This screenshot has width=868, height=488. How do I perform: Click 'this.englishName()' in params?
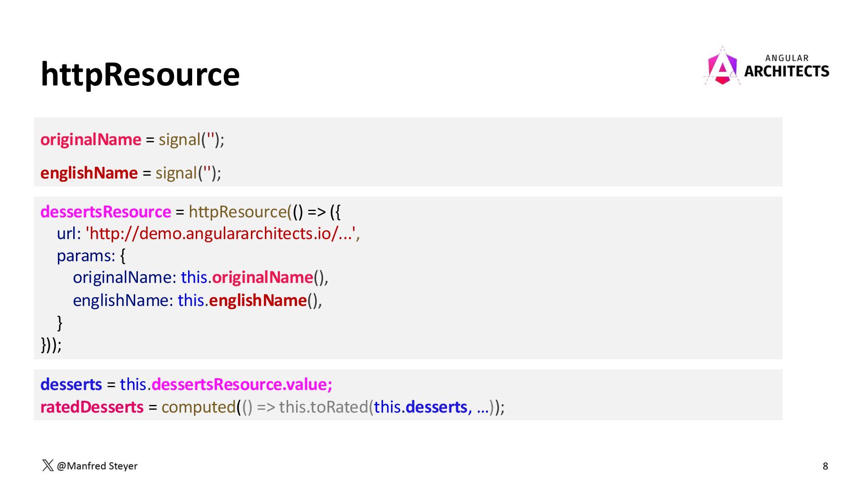[x=249, y=300]
